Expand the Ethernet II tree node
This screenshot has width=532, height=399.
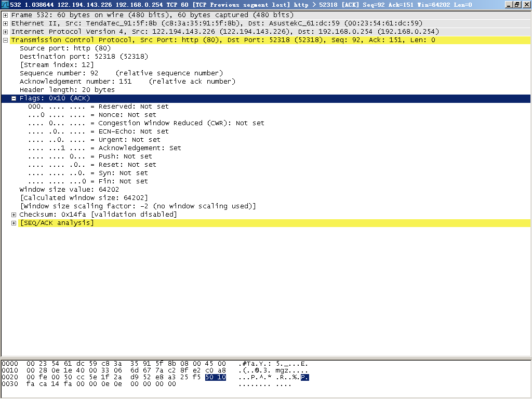pyautogui.click(x=5, y=23)
